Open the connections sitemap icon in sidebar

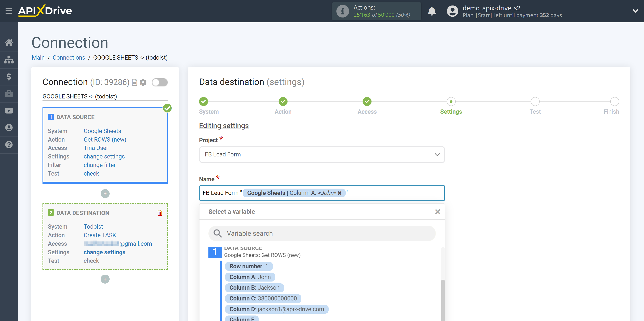point(9,59)
